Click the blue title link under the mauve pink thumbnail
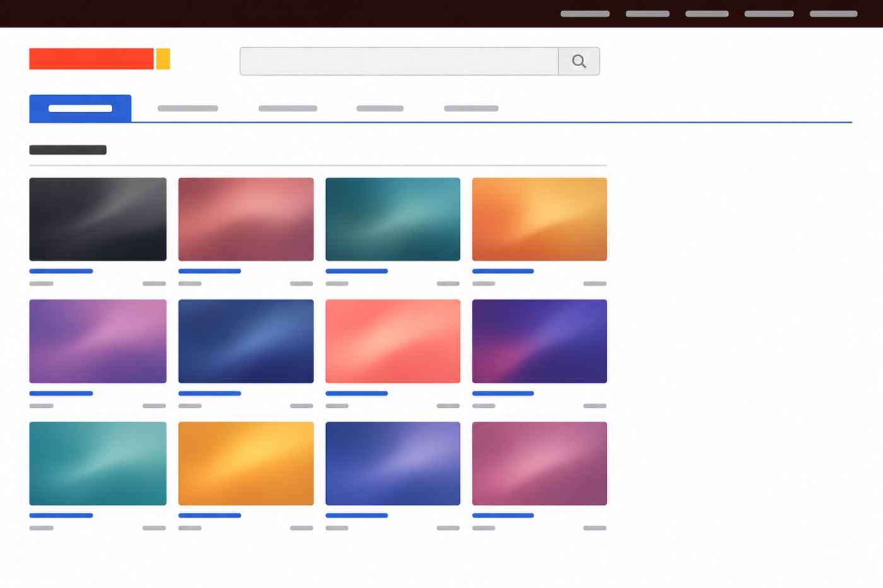 pyautogui.click(x=503, y=516)
